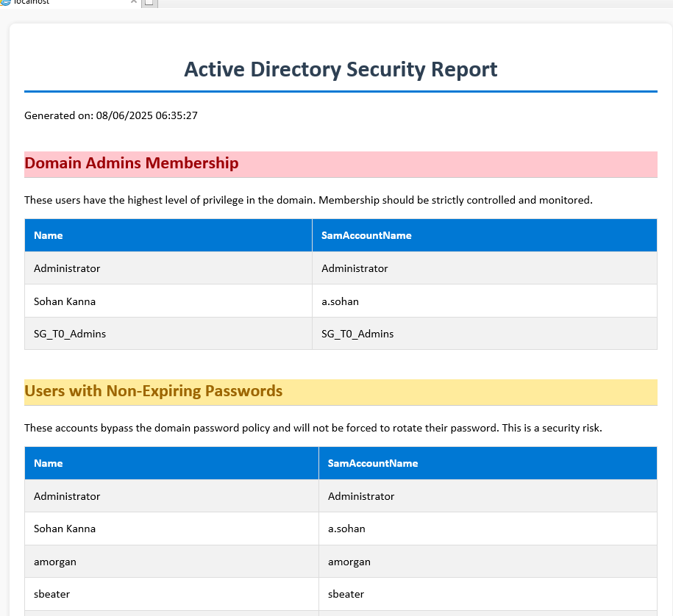Click the Active Directory Security Report title
This screenshot has height=616, width=673.
click(341, 69)
